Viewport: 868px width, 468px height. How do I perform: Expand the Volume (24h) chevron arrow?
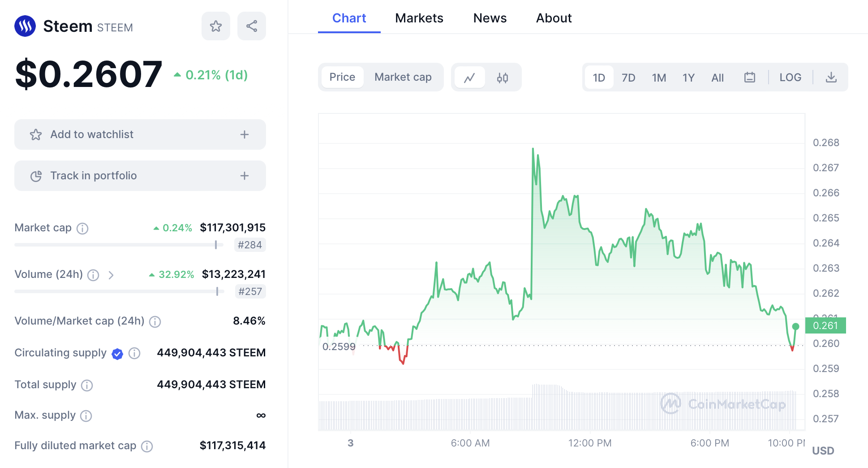coord(111,275)
